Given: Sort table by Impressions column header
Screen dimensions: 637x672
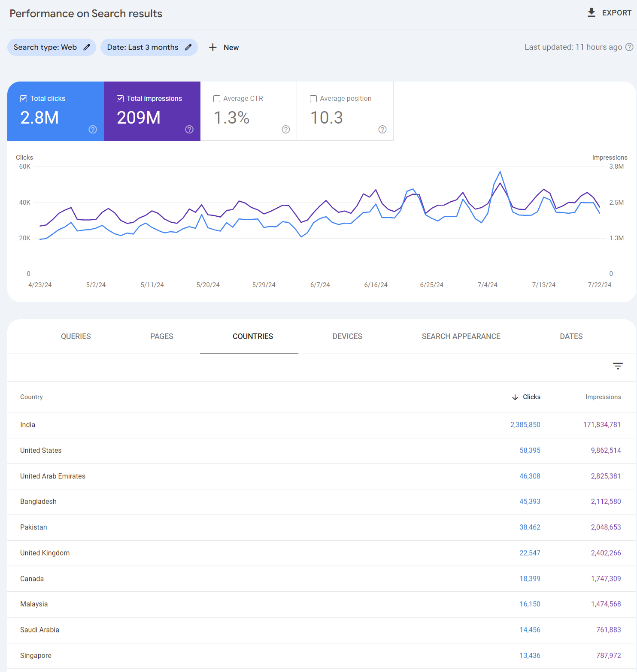Looking at the screenshot, I should 603,397.
